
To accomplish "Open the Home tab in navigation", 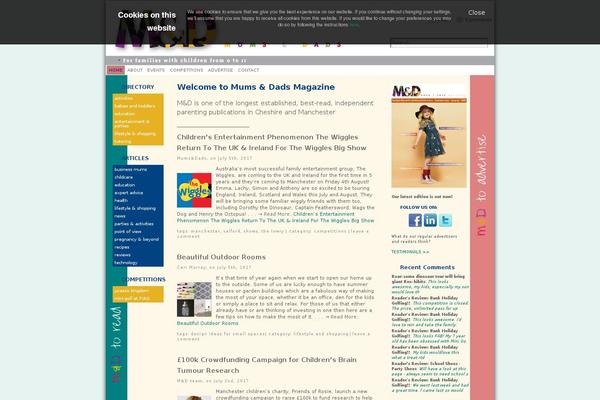I will 116,70.
